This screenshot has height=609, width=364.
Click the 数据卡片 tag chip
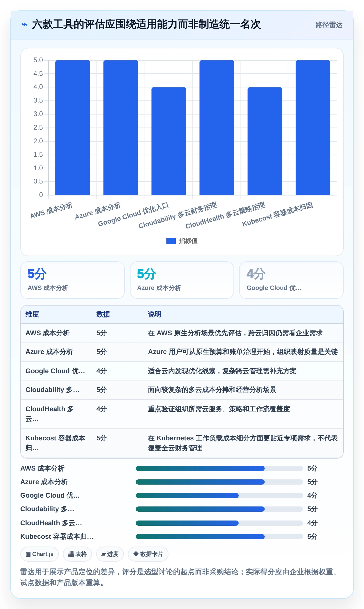(x=148, y=554)
